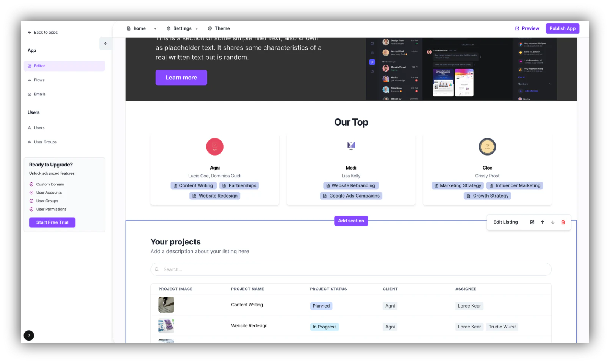
Task: Click the PROJECT NAME column header
Action: pos(247,289)
